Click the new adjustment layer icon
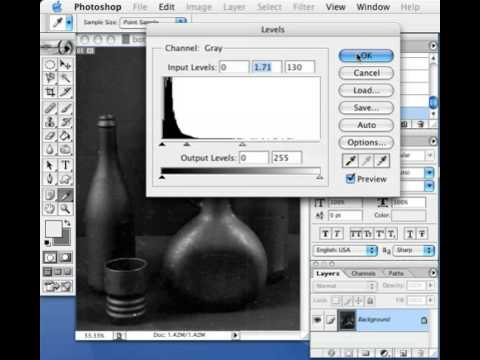 [384, 353]
